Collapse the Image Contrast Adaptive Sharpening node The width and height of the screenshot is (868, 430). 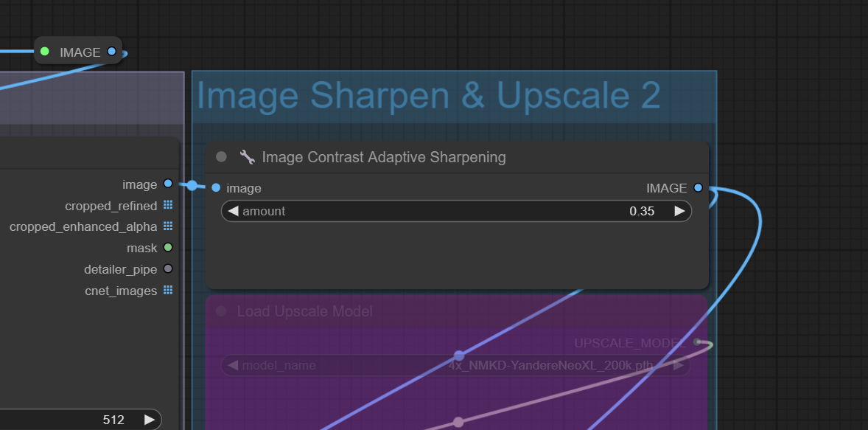click(221, 156)
